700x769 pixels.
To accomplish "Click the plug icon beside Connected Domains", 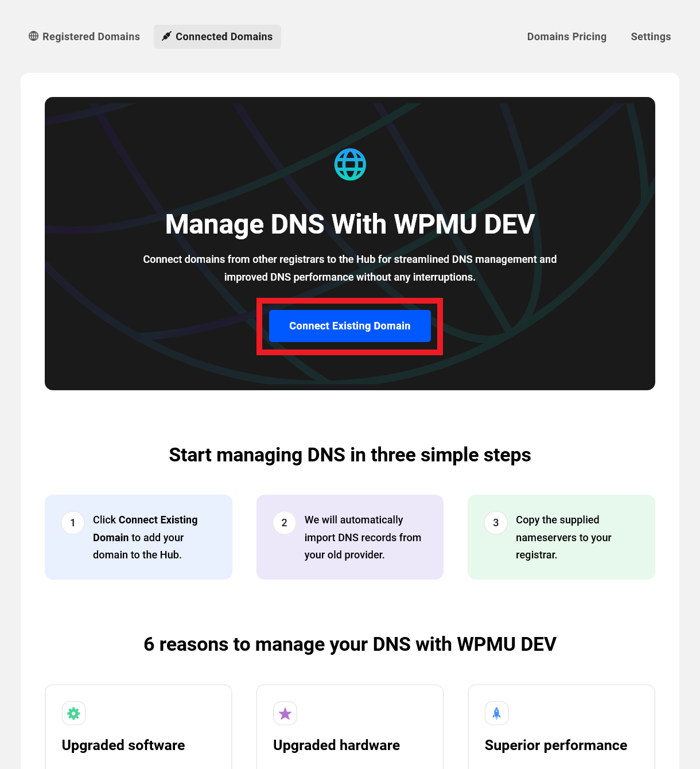I will (166, 36).
